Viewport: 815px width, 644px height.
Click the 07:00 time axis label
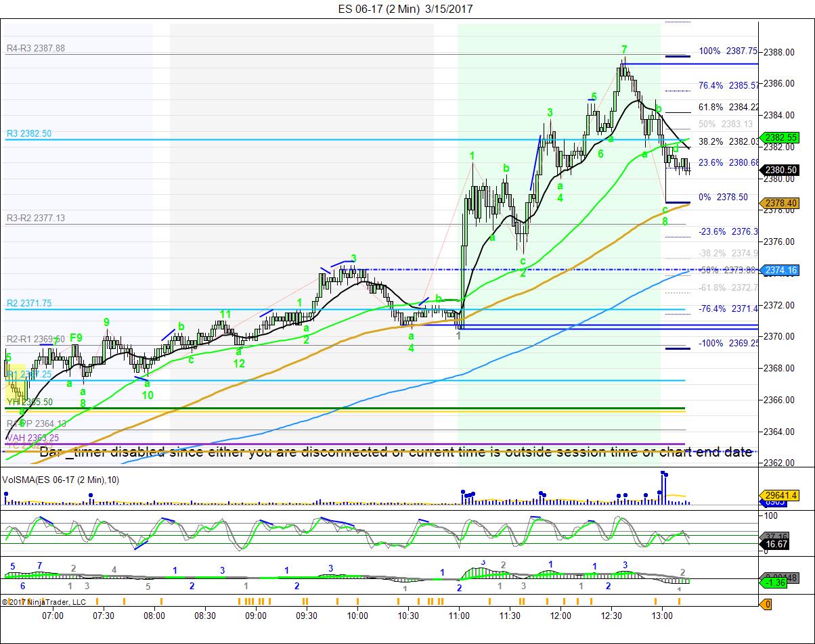pyautogui.click(x=53, y=616)
